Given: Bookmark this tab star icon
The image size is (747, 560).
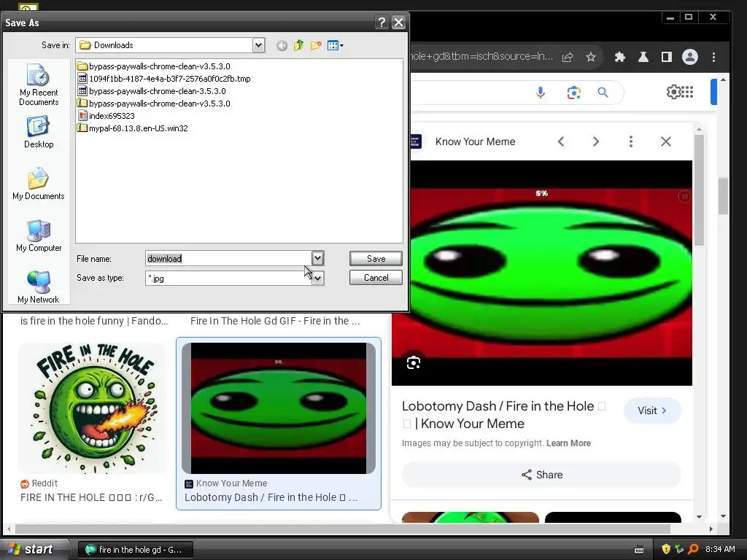Looking at the screenshot, I should [x=591, y=57].
